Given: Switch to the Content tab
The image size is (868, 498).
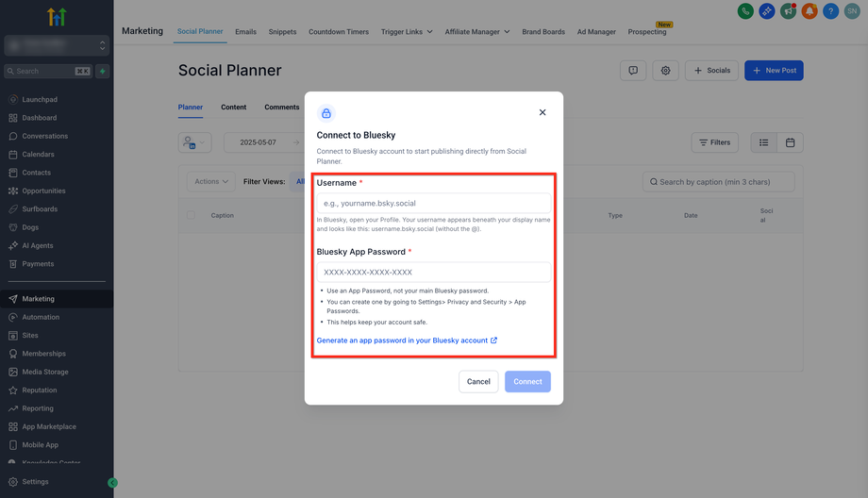Looking at the screenshot, I should pos(233,108).
